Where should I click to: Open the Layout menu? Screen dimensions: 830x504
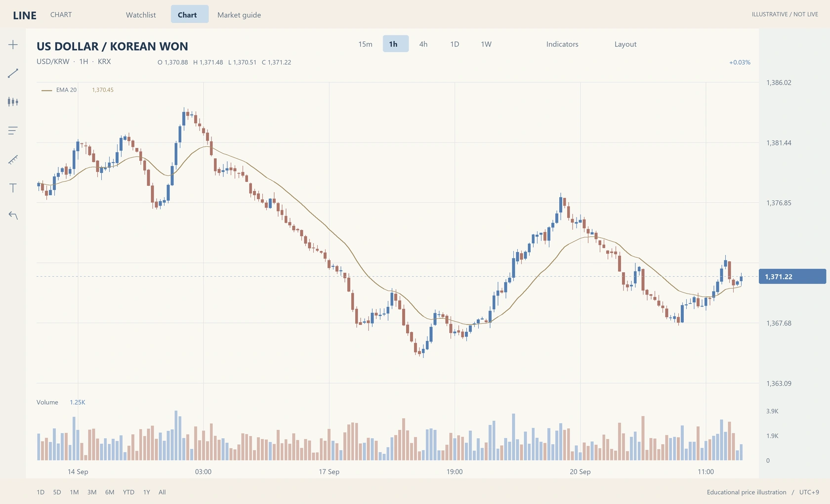point(625,44)
